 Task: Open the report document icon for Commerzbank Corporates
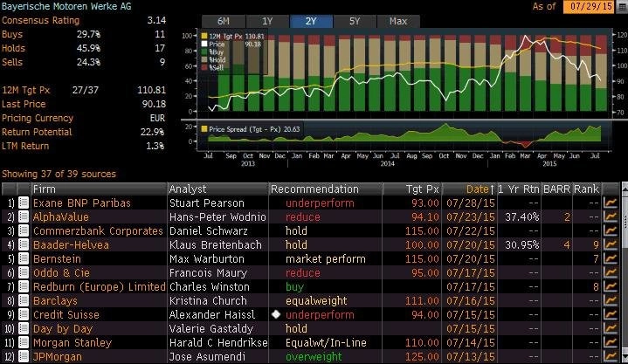[24, 230]
